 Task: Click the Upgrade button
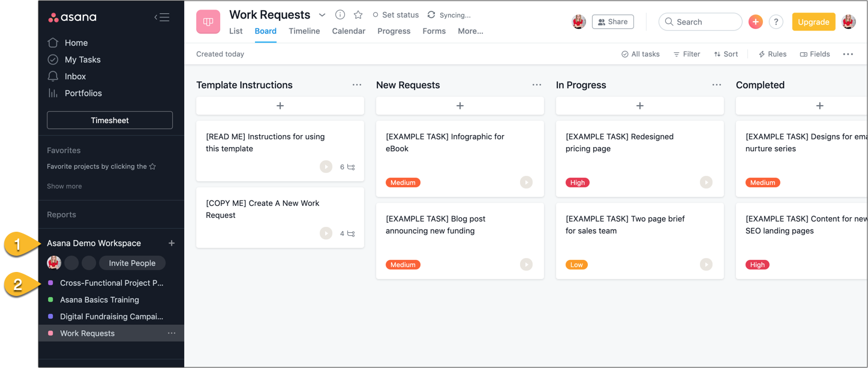(x=813, y=22)
